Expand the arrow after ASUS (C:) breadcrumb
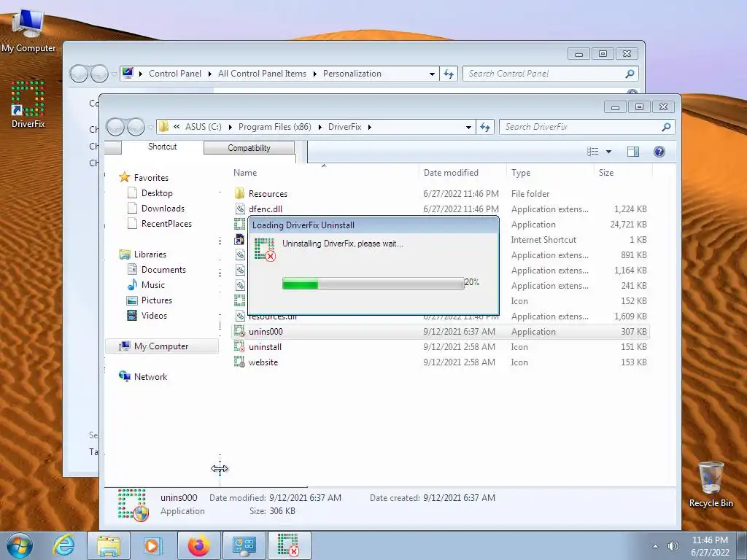The height and width of the screenshot is (560, 747). [x=230, y=127]
